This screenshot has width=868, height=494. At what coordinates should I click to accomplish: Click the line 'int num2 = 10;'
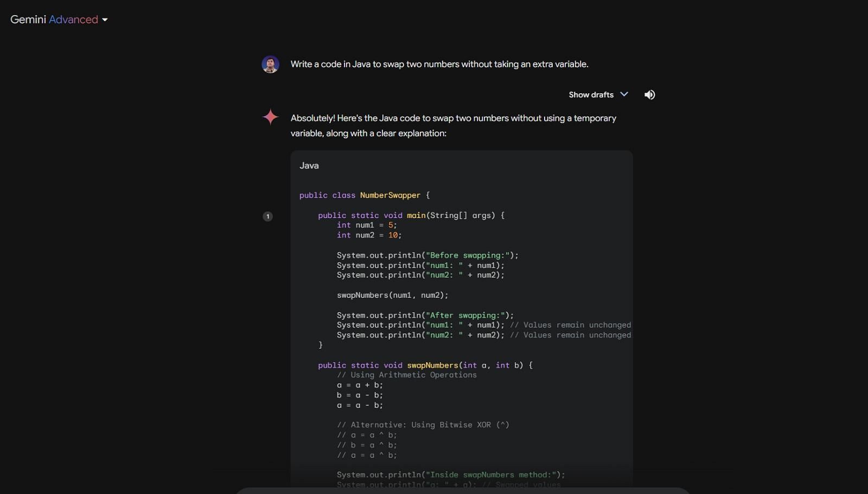(x=369, y=235)
